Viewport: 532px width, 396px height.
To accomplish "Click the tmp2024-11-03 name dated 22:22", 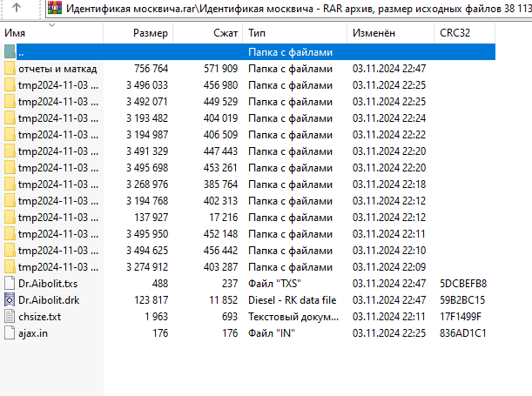I will click(x=58, y=135).
